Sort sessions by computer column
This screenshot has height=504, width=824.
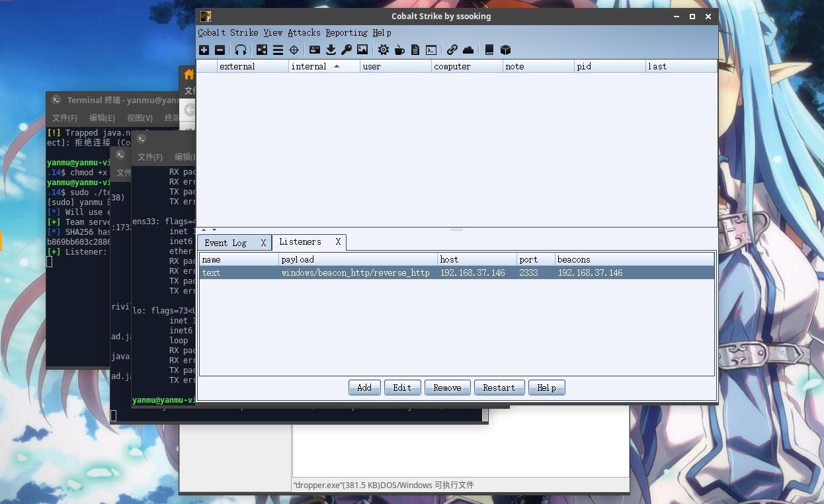click(x=467, y=66)
